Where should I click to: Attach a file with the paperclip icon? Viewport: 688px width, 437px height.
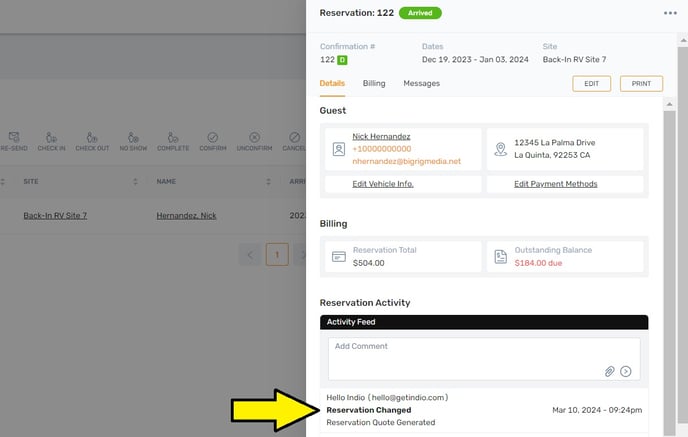[609, 372]
